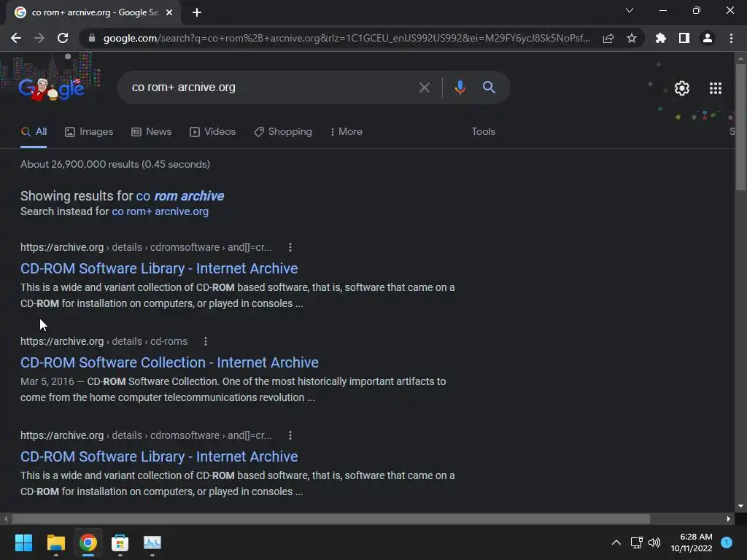Bookmark this tab with star icon
Viewport: 747px width, 560px height.
632,38
